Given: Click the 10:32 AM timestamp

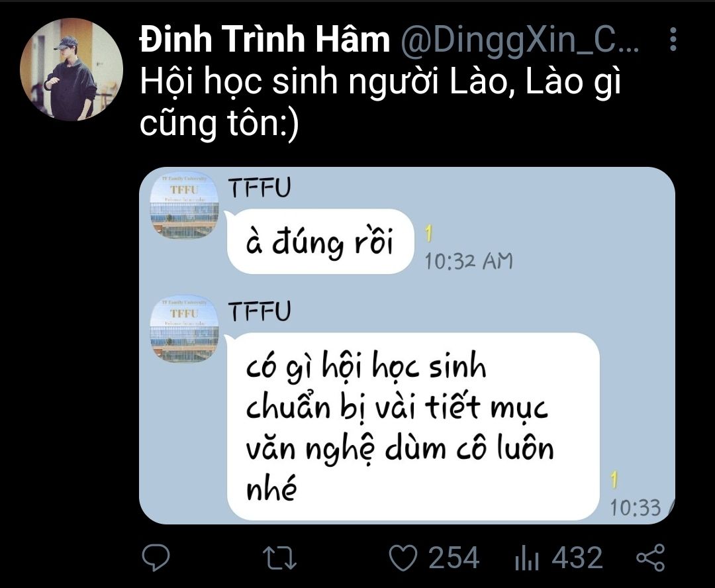Looking at the screenshot, I should pos(469,262).
